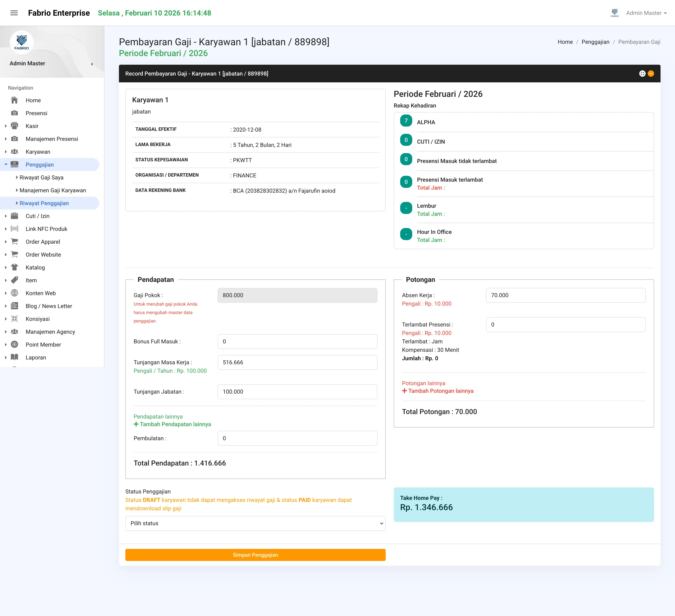Click the Tunjangan Masa Kerja input field
The width and height of the screenshot is (675, 616).
(297, 362)
